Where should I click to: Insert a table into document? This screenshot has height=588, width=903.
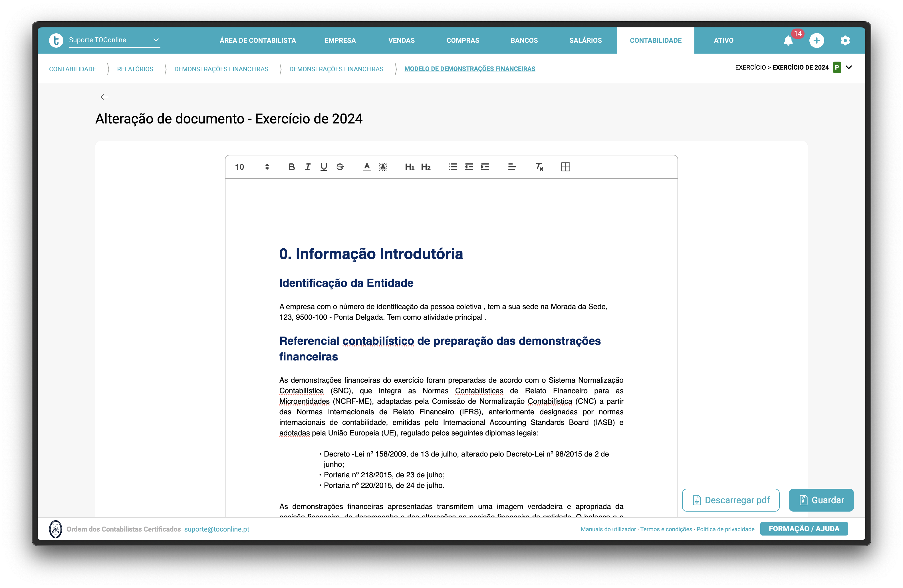[565, 167]
